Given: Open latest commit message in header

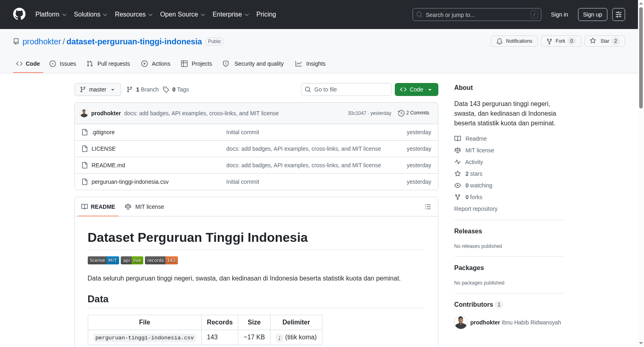Looking at the screenshot, I should [x=201, y=113].
